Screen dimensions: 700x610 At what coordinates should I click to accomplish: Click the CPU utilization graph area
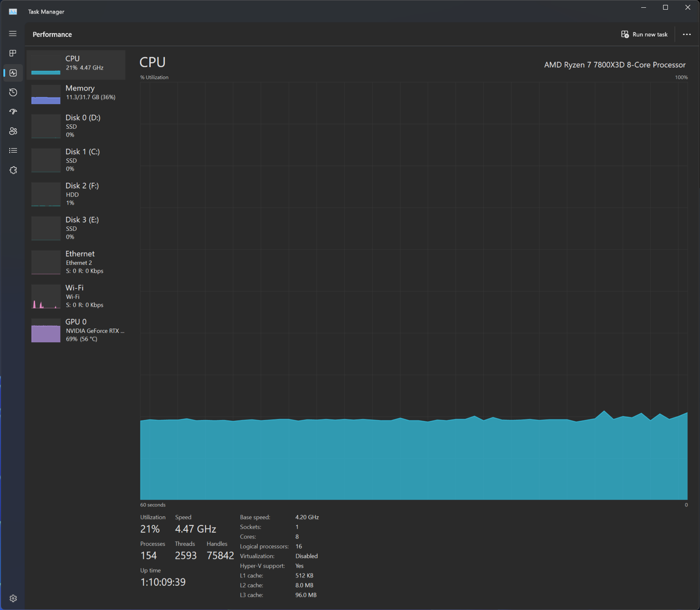(x=414, y=291)
